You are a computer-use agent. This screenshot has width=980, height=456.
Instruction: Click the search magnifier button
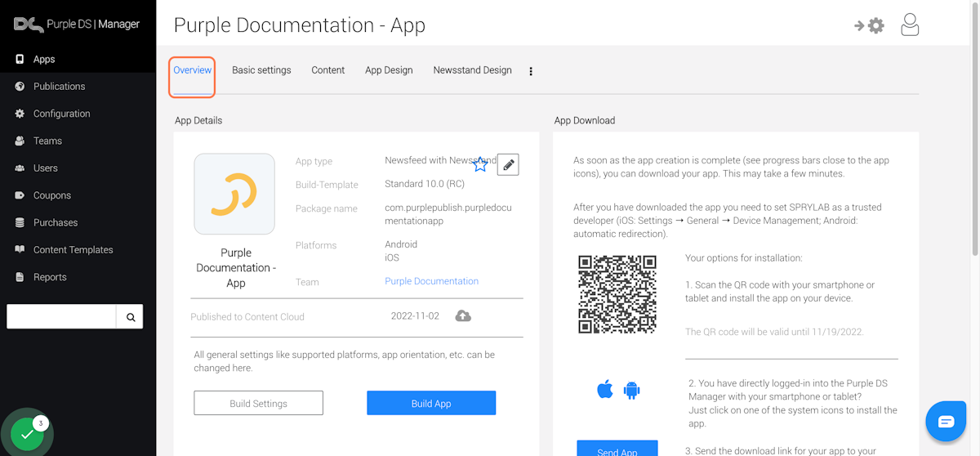130,316
